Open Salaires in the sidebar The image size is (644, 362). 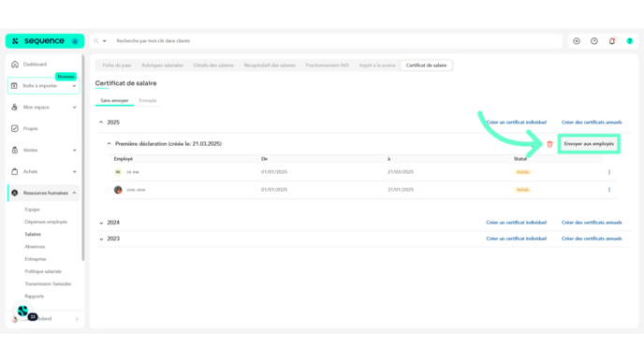(33, 235)
